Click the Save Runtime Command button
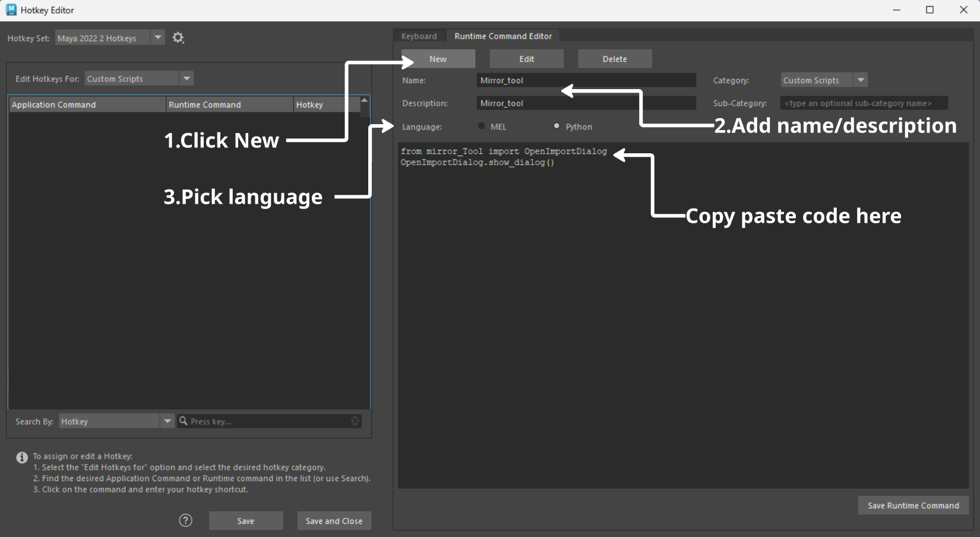The width and height of the screenshot is (980, 537). click(913, 506)
